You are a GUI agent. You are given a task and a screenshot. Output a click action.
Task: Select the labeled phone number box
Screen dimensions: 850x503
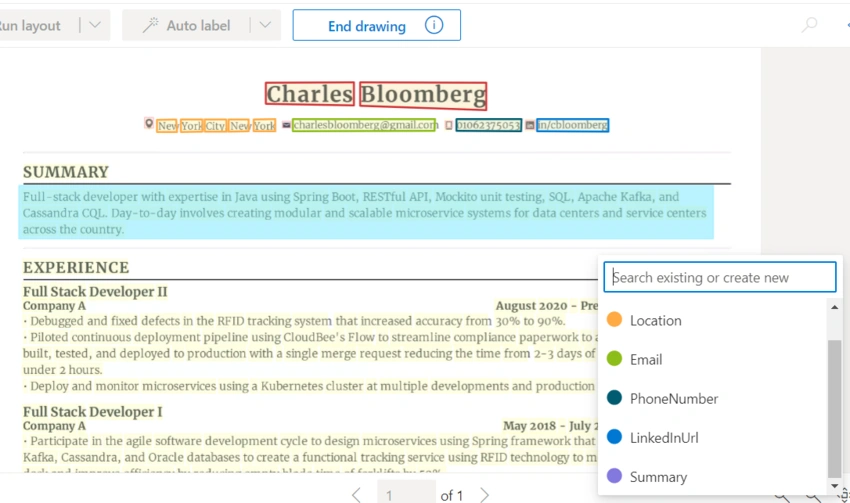[x=488, y=125]
